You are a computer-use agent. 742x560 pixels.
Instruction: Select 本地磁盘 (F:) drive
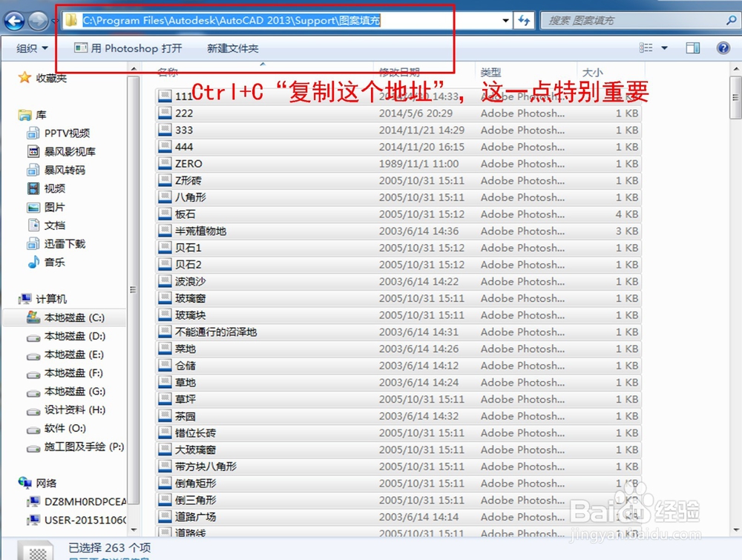click(x=65, y=373)
